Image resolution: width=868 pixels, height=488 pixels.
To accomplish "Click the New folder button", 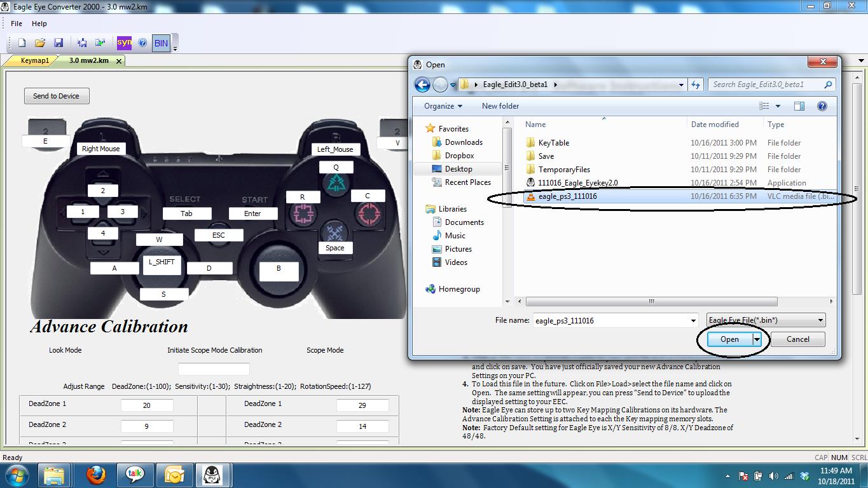I will pyautogui.click(x=500, y=106).
